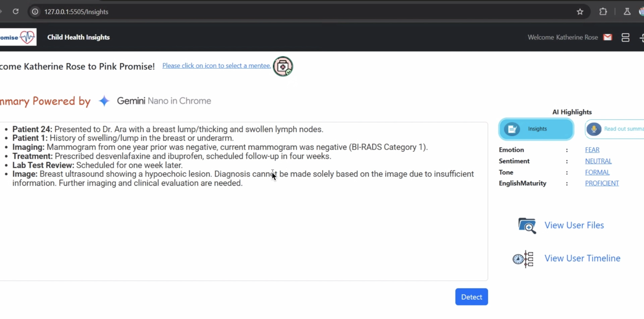This screenshot has height=319, width=644.
Task: Click the View User Files folder icon
Action: pyautogui.click(x=527, y=225)
